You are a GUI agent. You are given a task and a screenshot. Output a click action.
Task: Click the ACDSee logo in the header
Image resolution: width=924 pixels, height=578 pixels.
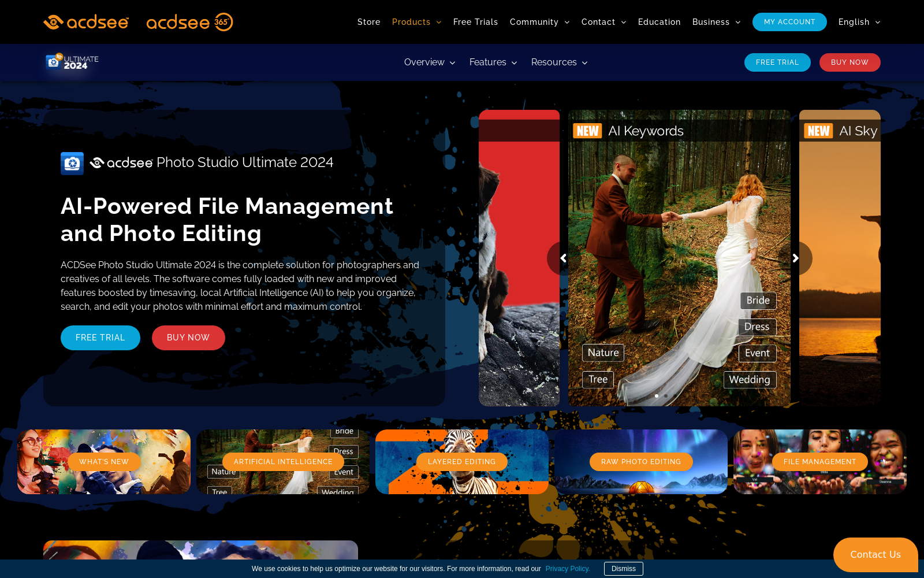(86, 22)
